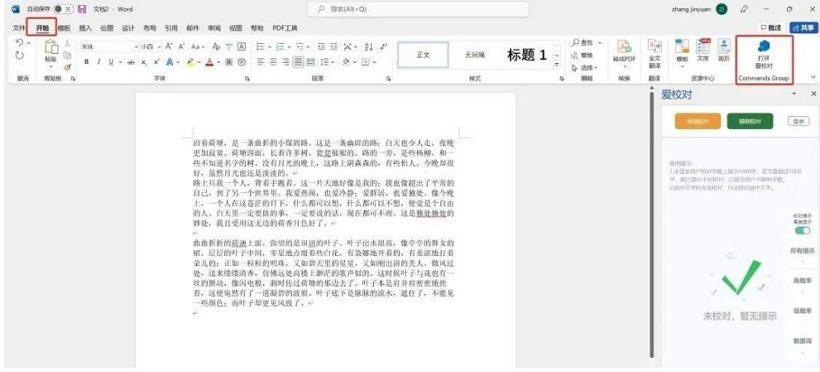This screenshot has height=372, width=820.
Task: Click the Format Painter brush icon
Action: pos(67,67)
